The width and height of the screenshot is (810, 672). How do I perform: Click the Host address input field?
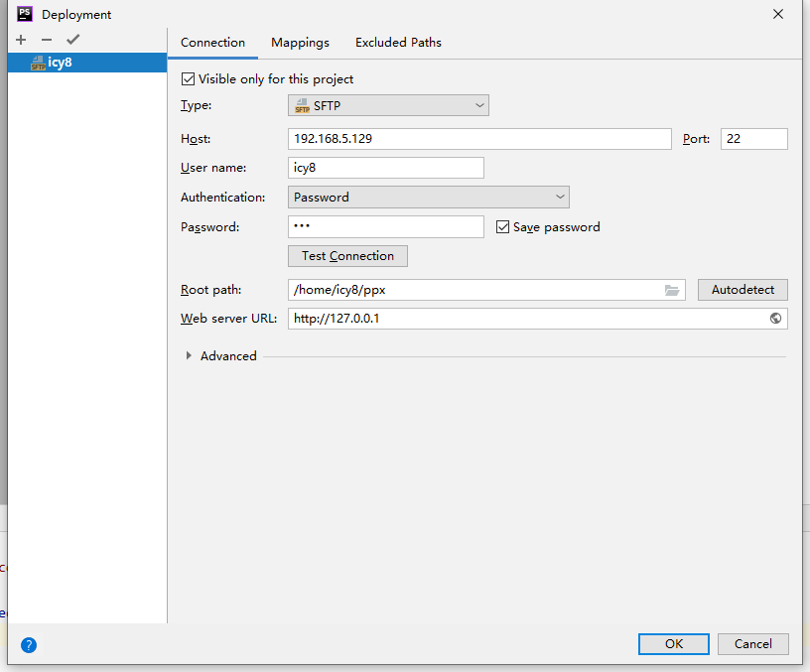pos(479,139)
